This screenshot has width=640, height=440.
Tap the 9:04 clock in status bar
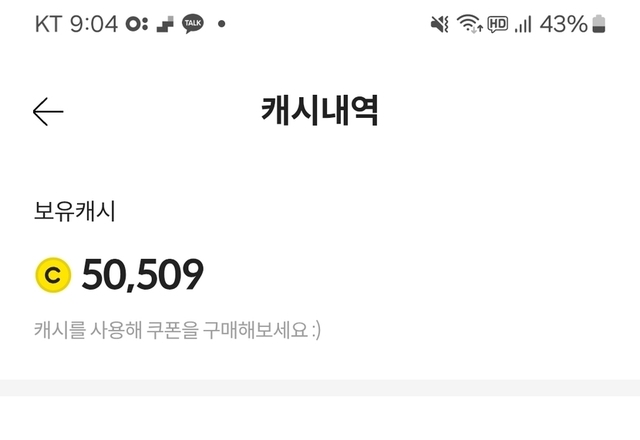pos(95,24)
